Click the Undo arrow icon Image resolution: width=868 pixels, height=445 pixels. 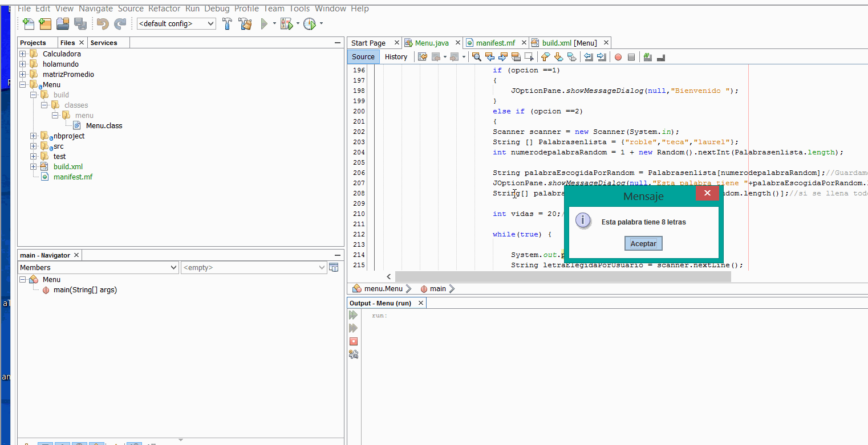[103, 24]
